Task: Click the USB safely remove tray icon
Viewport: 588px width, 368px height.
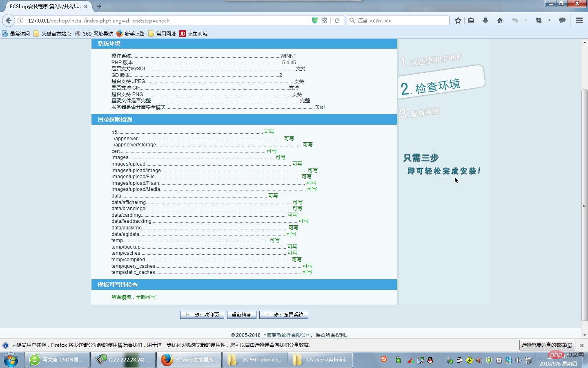Action: [450, 360]
